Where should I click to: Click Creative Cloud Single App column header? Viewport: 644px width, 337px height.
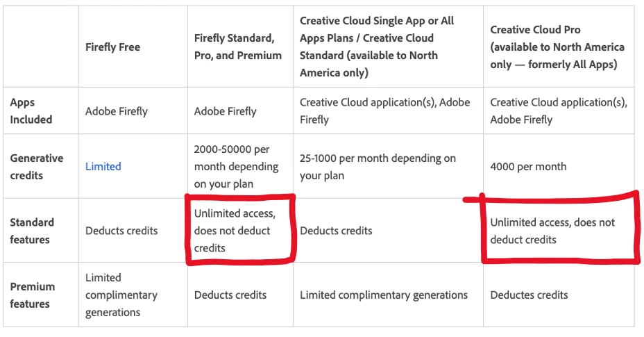[377, 47]
